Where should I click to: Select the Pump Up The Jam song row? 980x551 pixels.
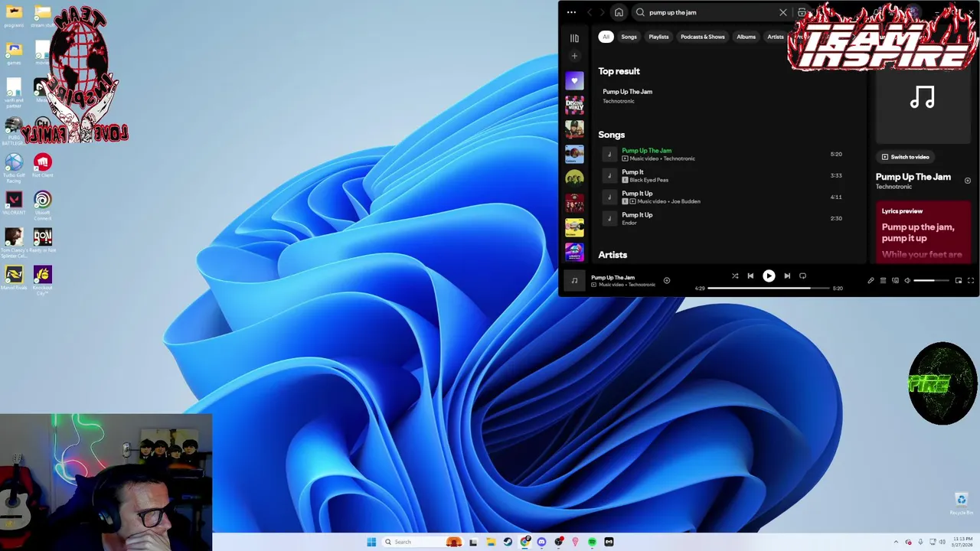[x=723, y=155]
